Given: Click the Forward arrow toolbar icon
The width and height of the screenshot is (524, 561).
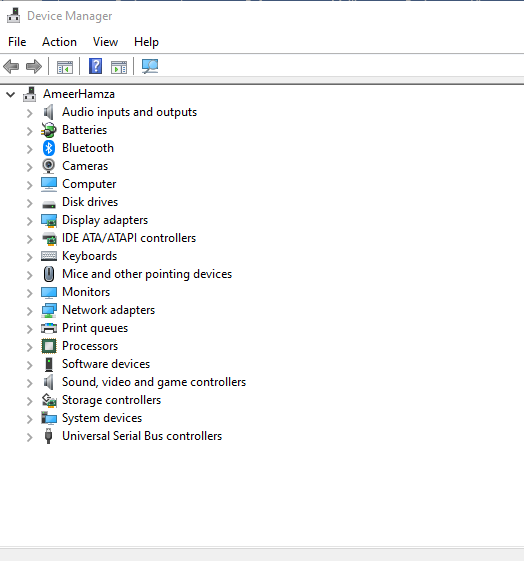Looking at the screenshot, I should tap(34, 67).
